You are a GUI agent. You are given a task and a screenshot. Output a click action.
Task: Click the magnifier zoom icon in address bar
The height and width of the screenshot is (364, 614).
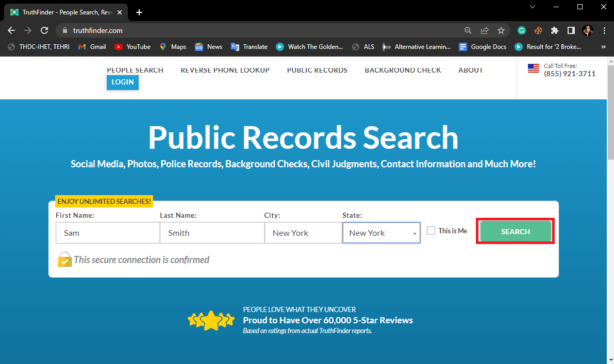coord(468,30)
